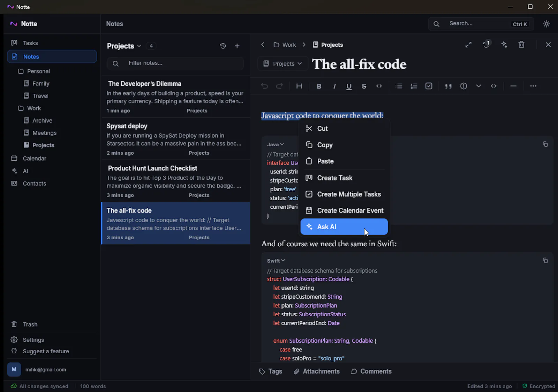This screenshot has width=558, height=392.
Task: Open the Comments tab
Action: [x=371, y=371]
